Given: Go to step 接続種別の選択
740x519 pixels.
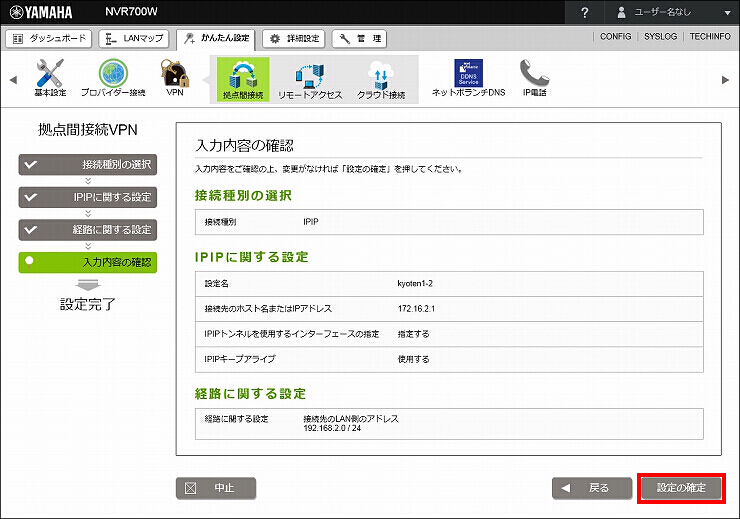Looking at the screenshot, I should [x=88, y=165].
